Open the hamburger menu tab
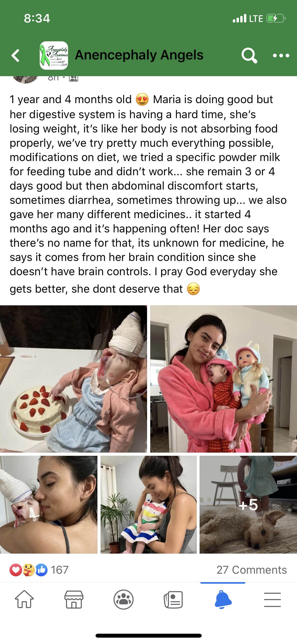Viewport: 297px width, 644px height. 272,600
